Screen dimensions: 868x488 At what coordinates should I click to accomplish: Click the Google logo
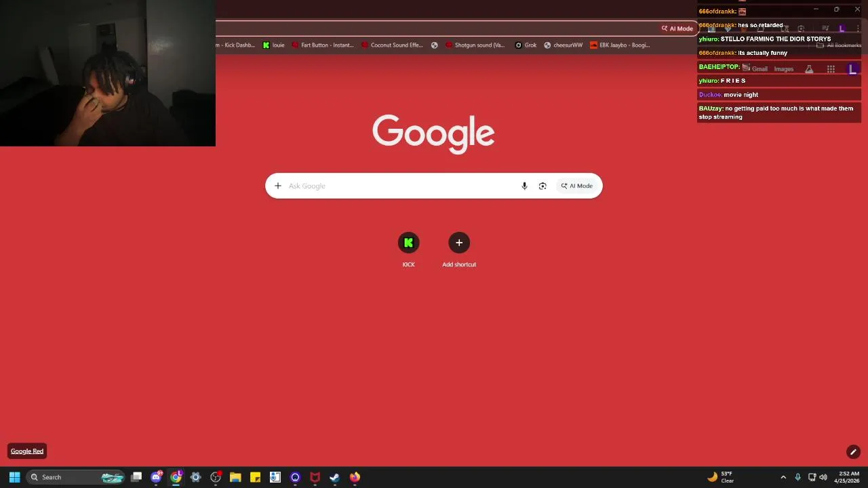coord(433,134)
